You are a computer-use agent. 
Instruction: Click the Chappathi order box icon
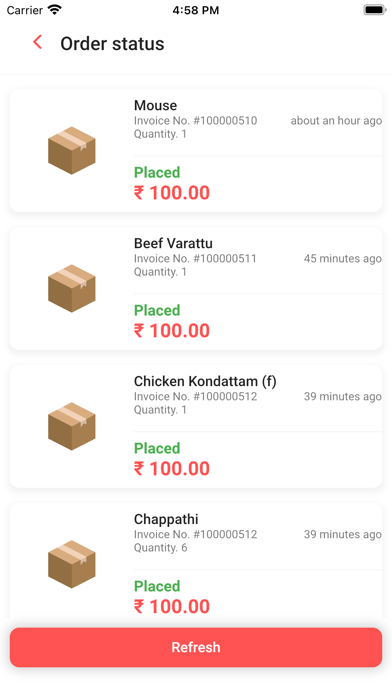click(71, 564)
